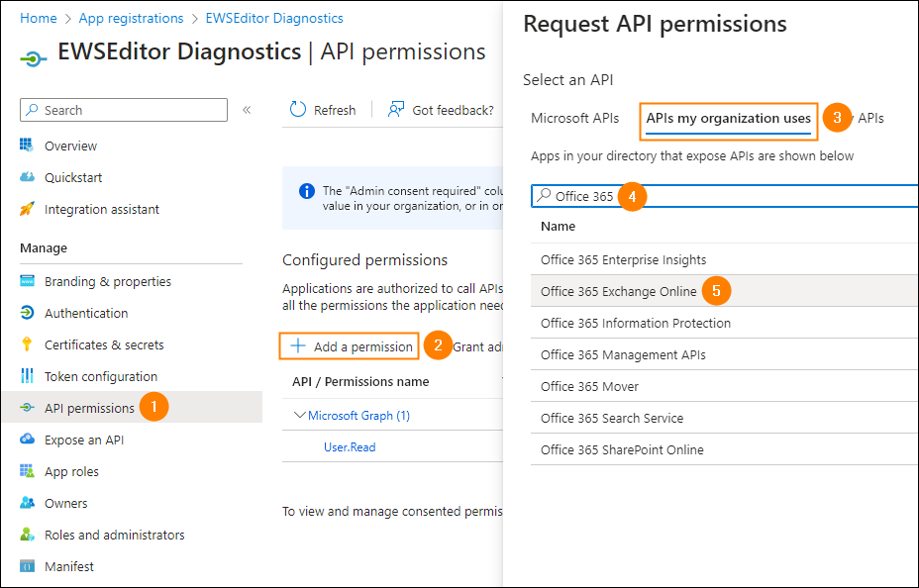919x588 pixels.
Task: Select Office 365 Search Service
Action: pyautogui.click(x=725, y=418)
